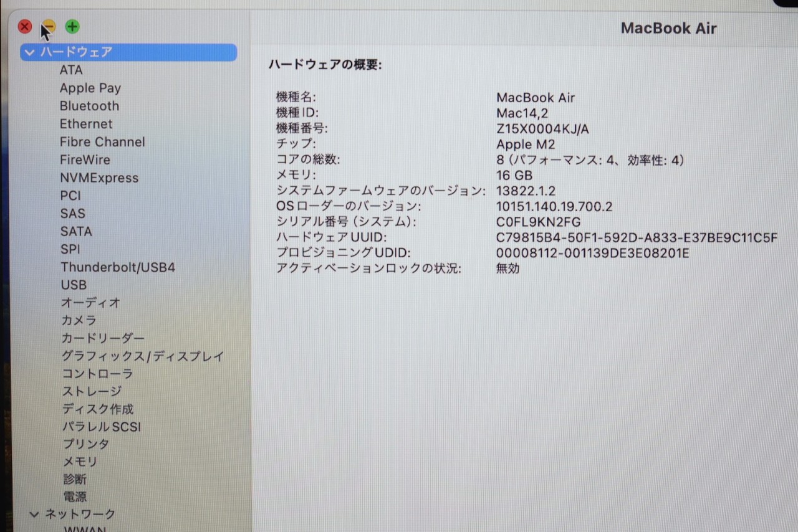Select オーディオ in the sidebar

pyautogui.click(x=90, y=303)
